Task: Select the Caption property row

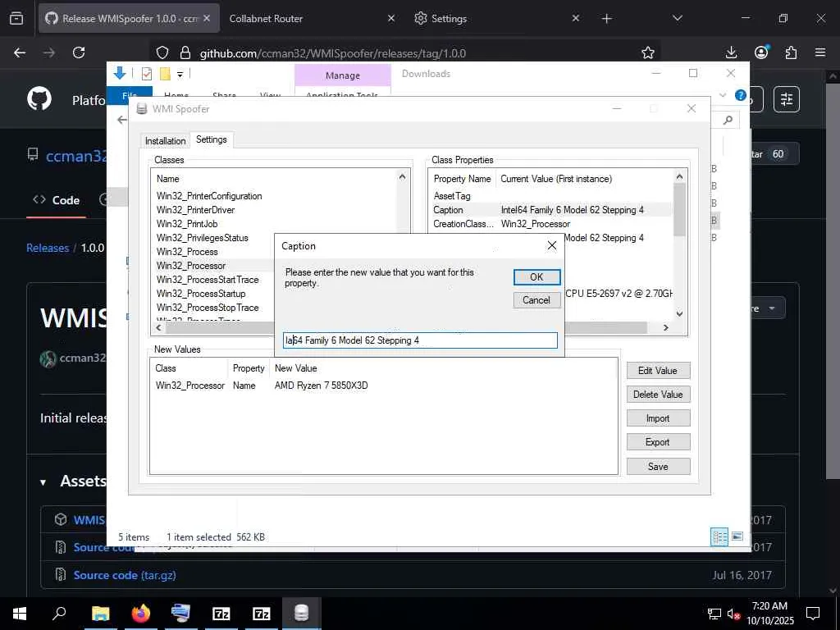Action: 550,210
